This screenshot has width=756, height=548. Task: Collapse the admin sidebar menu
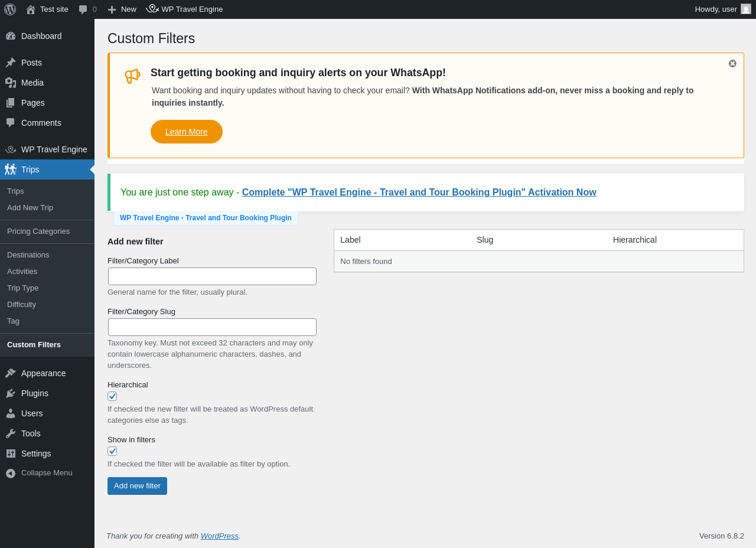(47, 473)
